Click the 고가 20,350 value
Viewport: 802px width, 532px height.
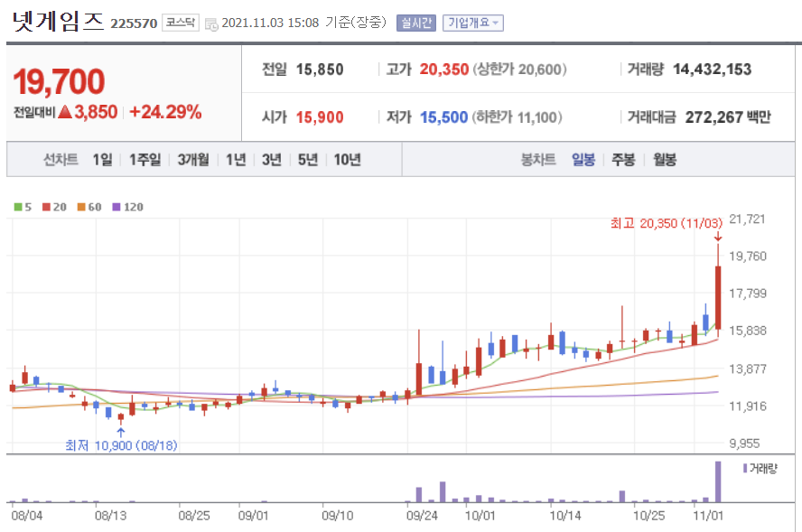click(x=444, y=70)
